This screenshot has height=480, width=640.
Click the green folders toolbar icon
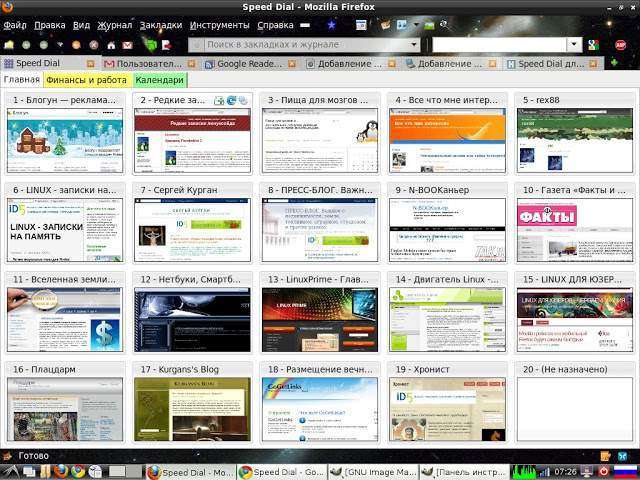pyautogui.click(x=150, y=44)
